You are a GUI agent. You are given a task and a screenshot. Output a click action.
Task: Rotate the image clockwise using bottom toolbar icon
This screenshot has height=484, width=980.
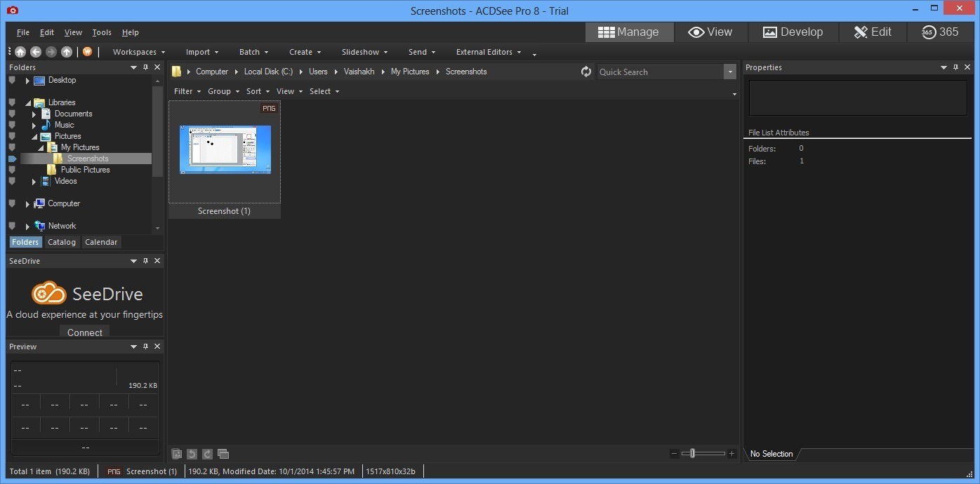click(207, 454)
